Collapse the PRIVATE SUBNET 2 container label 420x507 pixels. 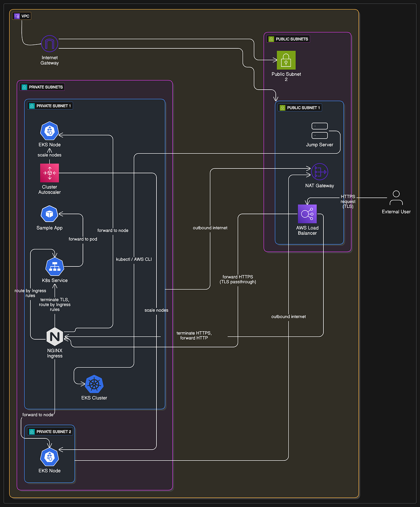50,431
